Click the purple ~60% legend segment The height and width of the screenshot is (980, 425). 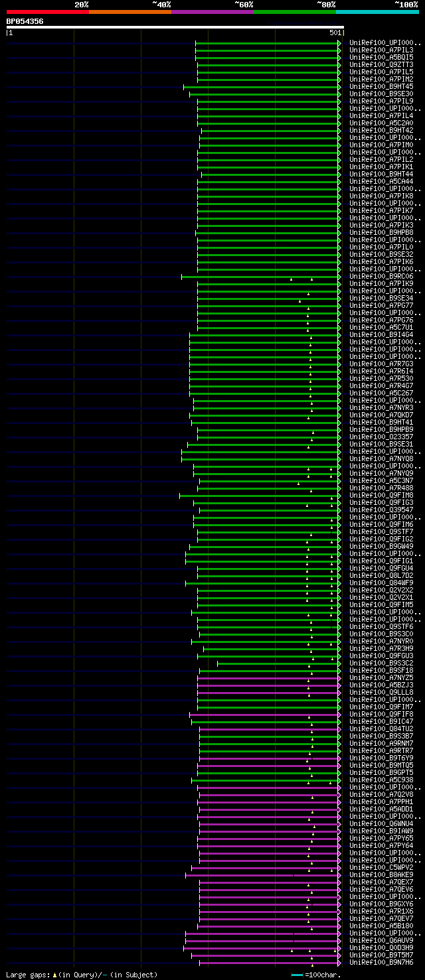(x=212, y=12)
